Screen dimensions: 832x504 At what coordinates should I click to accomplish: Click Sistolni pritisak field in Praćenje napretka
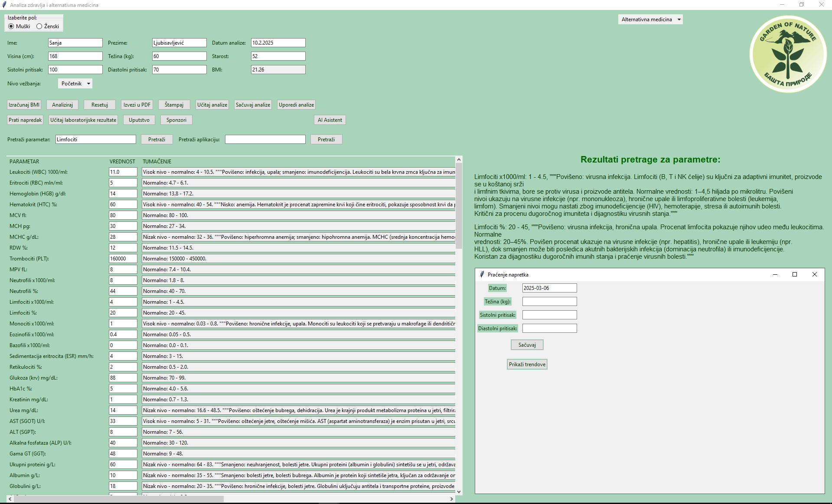coord(550,315)
